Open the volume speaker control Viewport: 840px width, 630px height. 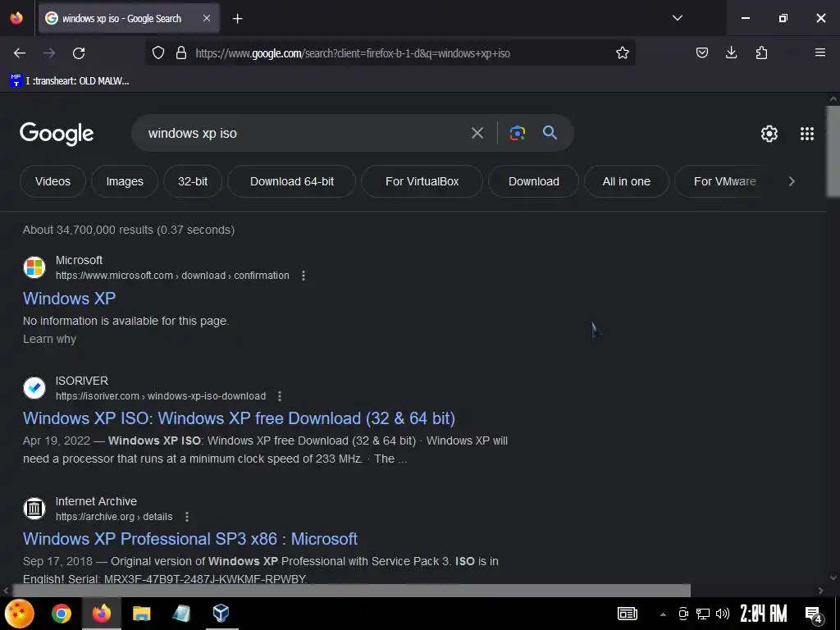(x=722, y=614)
